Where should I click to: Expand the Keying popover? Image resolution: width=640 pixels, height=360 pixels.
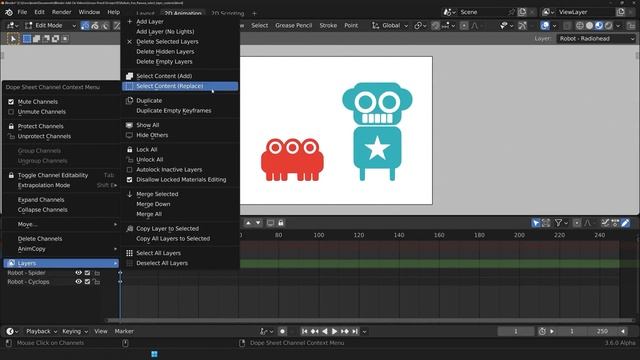(x=75, y=331)
